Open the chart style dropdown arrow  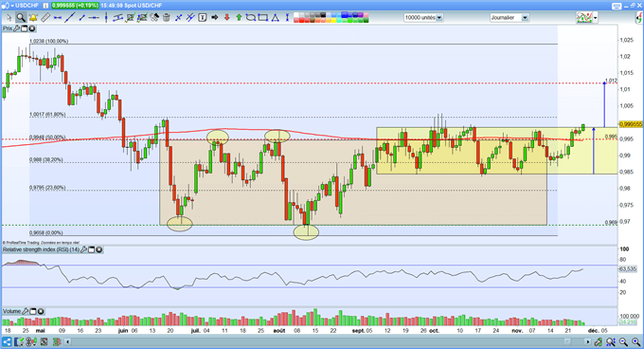tap(595, 18)
